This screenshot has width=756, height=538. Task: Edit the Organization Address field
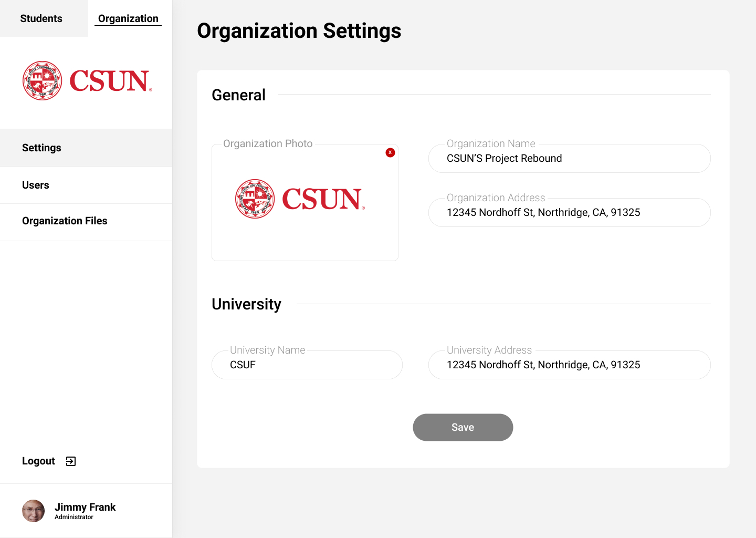point(570,212)
